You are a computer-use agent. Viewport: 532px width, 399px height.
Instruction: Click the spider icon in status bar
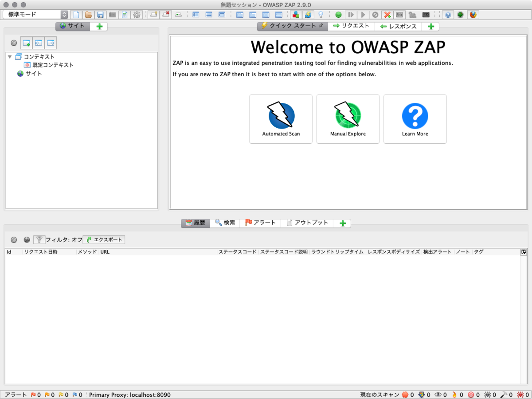point(487,395)
